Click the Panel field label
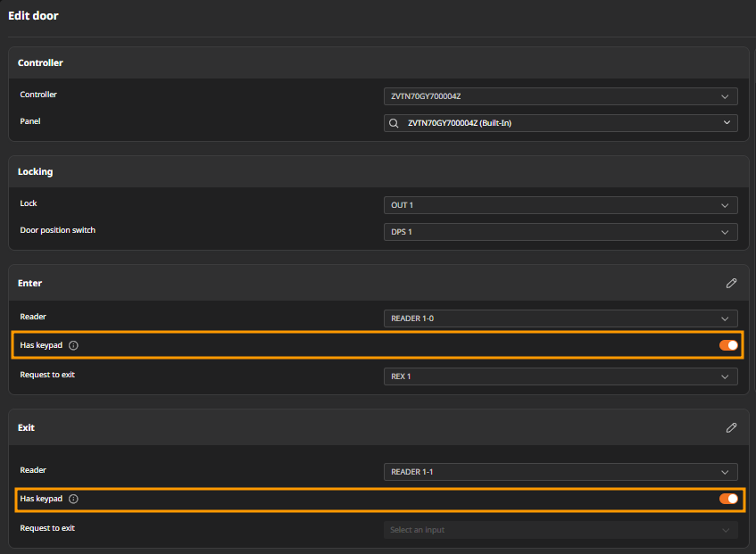Image resolution: width=756 pixels, height=554 pixels. pyautogui.click(x=29, y=121)
